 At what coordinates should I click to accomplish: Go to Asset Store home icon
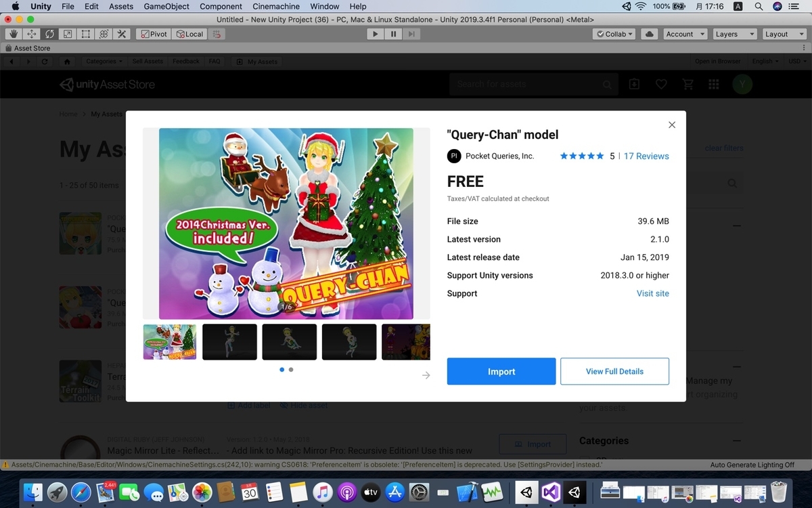point(67,62)
